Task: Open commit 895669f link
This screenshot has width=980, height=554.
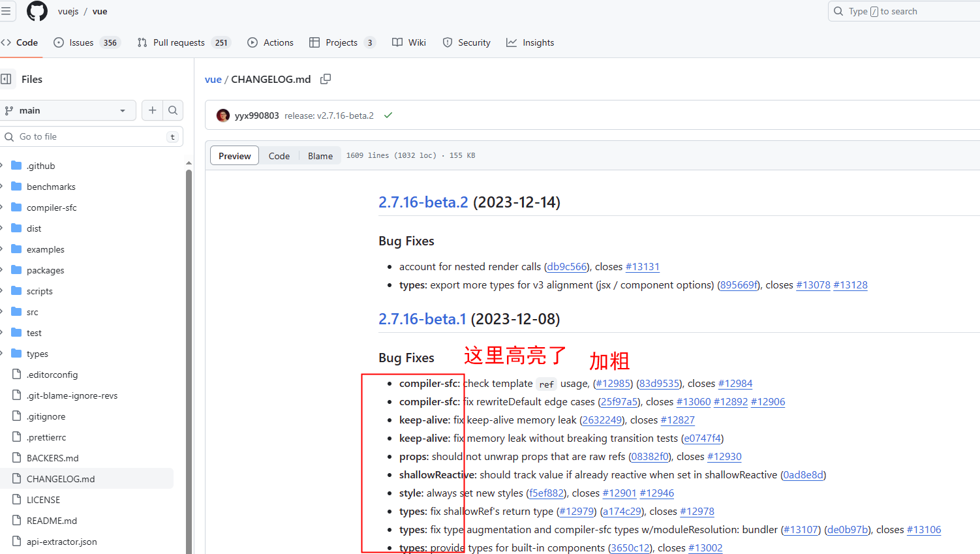Action: point(739,285)
